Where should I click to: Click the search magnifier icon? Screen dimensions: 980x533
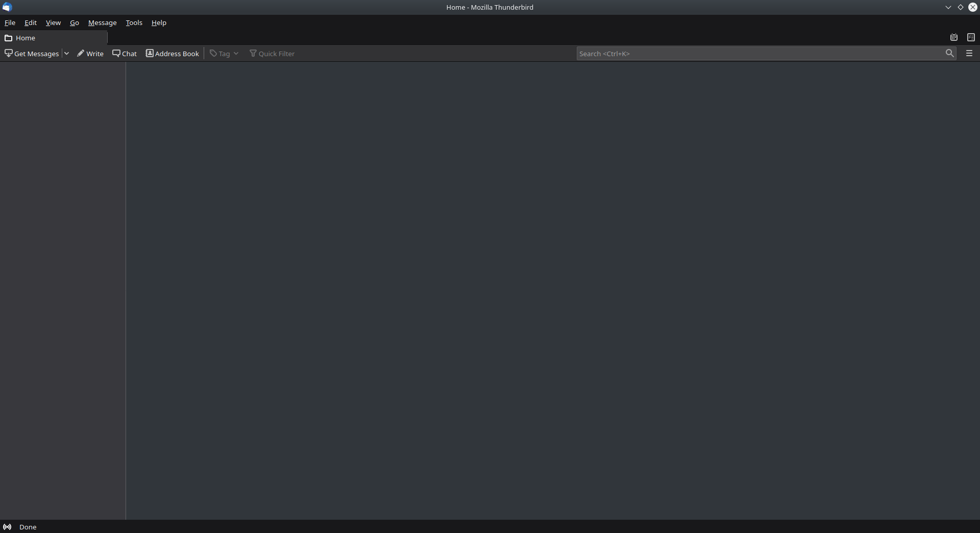coord(949,53)
